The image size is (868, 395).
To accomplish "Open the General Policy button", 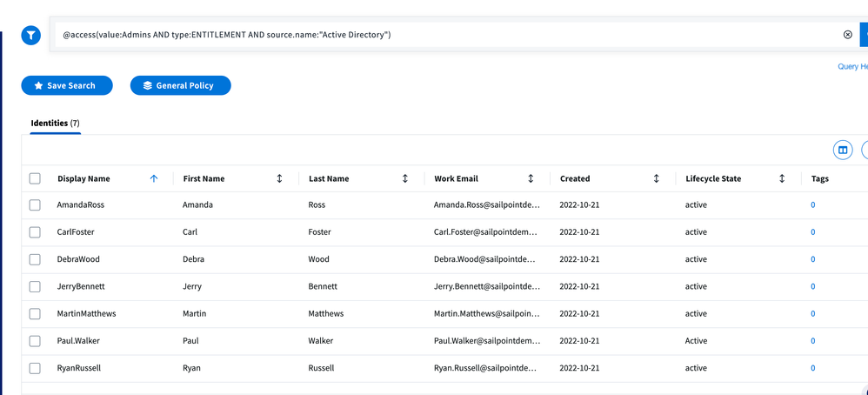I will (180, 85).
